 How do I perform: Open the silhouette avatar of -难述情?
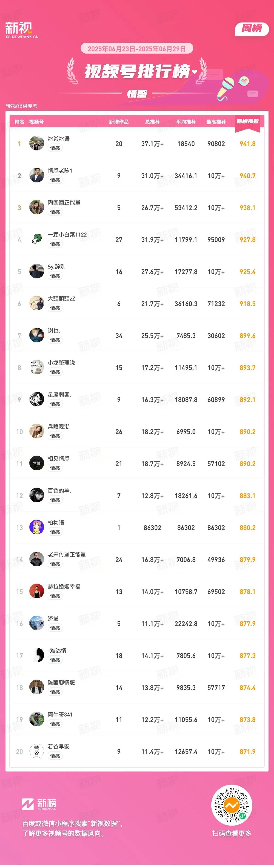[36, 656]
